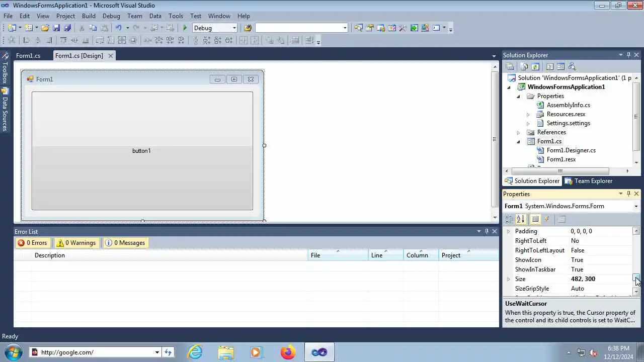Switch Properties to Categorized view icon
This screenshot has width=644, height=362.
(509, 219)
